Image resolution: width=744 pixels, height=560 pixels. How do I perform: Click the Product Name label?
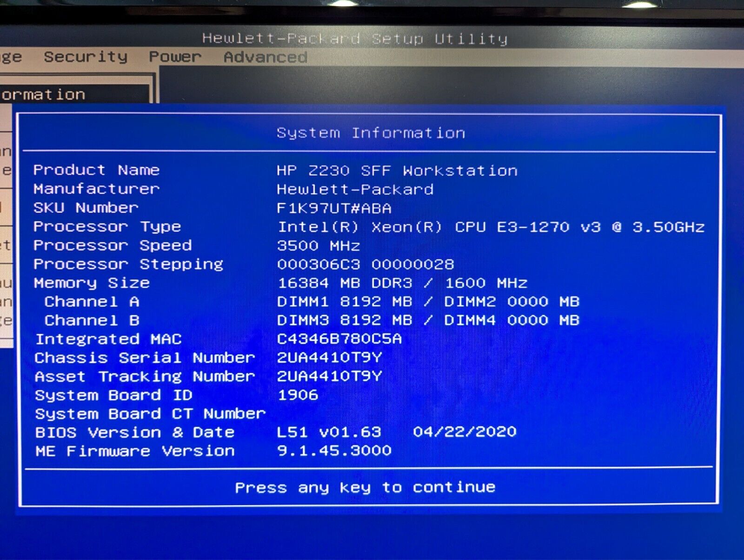(x=96, y=170)
